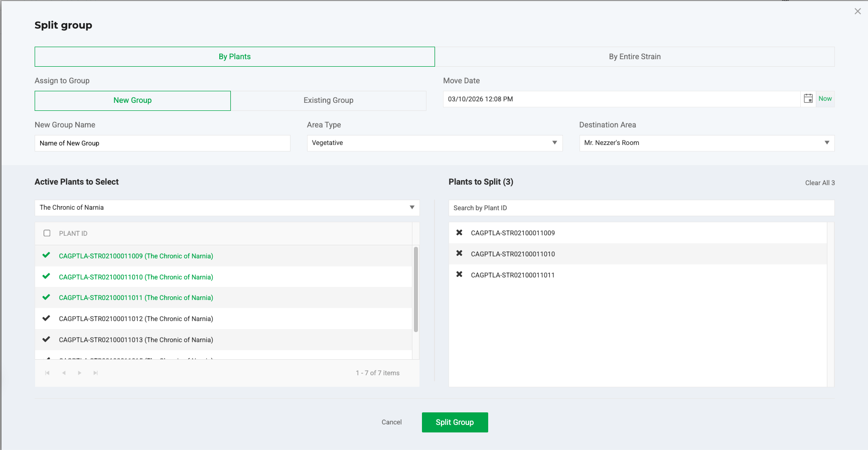Switch to By Entire Strain tab

click(635, 57)
